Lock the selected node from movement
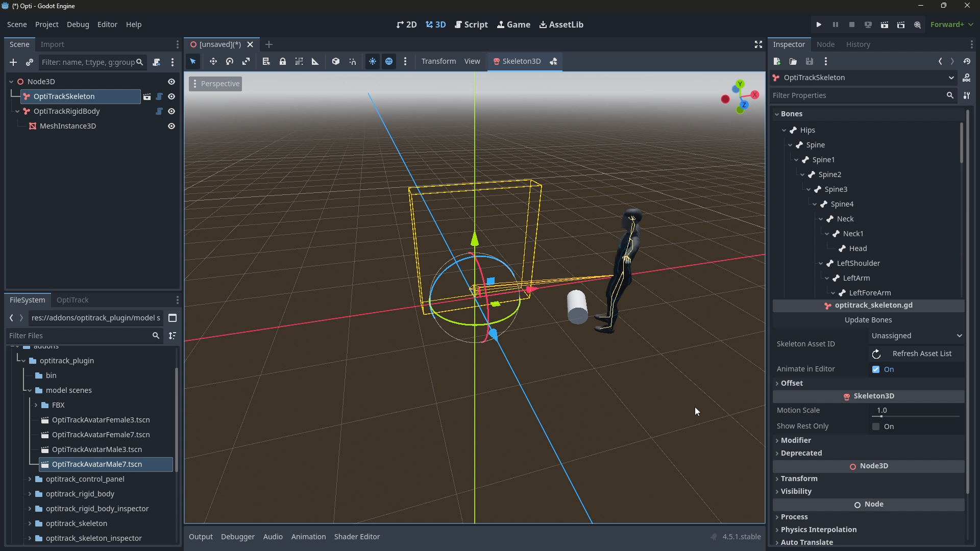The height and width of the screenshot is (551, 980). click(x=283, y=61)
